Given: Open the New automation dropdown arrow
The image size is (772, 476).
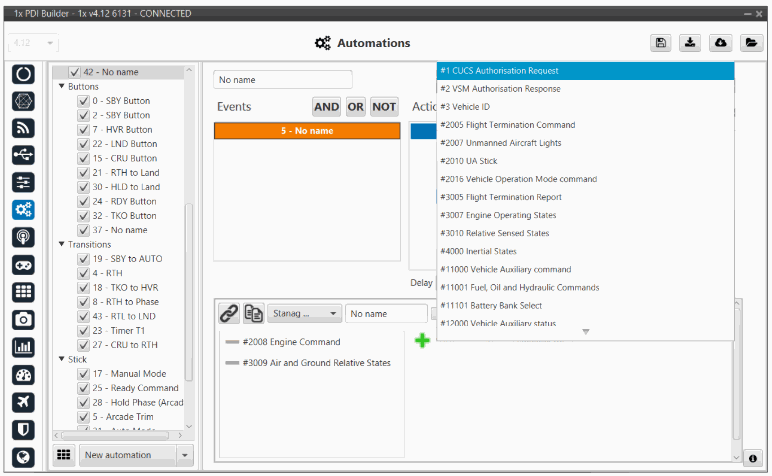Looking at the screenshot, I should (184, 455).
